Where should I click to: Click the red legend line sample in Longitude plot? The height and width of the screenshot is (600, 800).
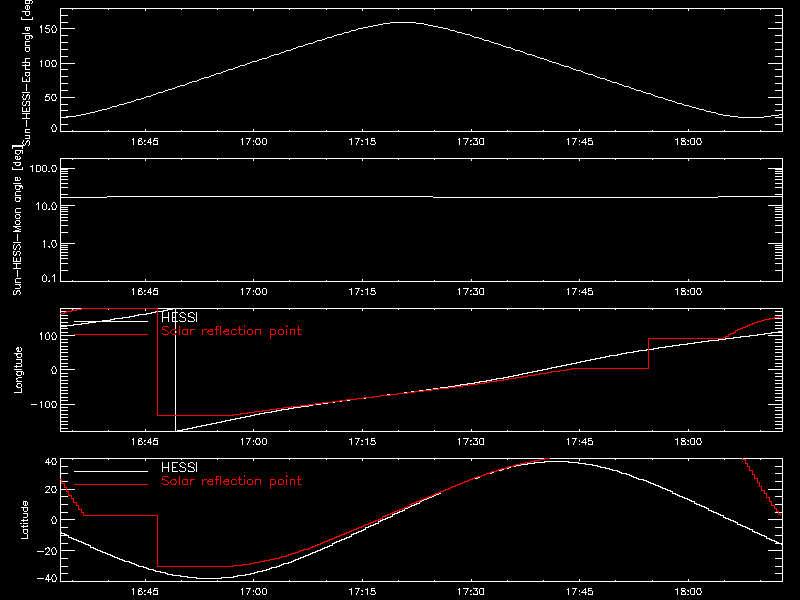tap(111, 335)
